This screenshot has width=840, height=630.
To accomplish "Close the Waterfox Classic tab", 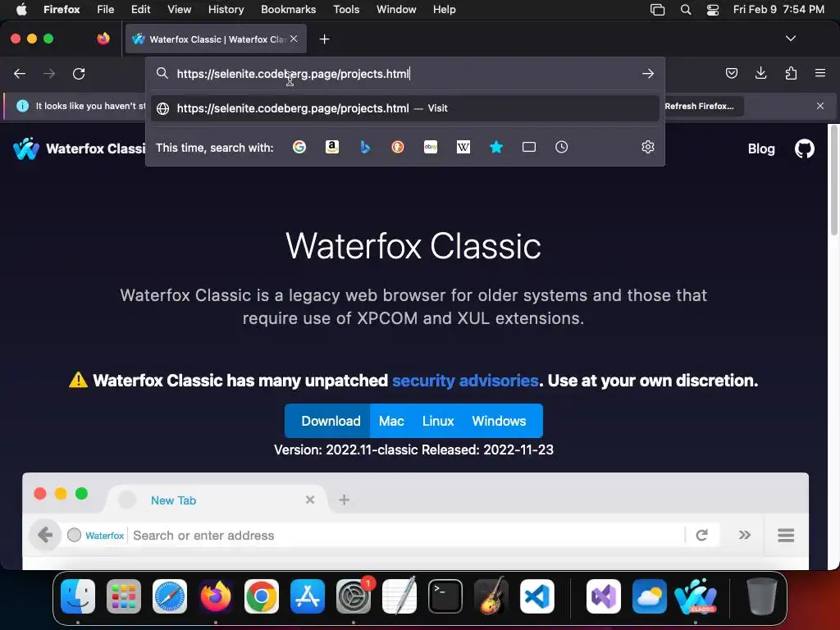I will point(294,39).
